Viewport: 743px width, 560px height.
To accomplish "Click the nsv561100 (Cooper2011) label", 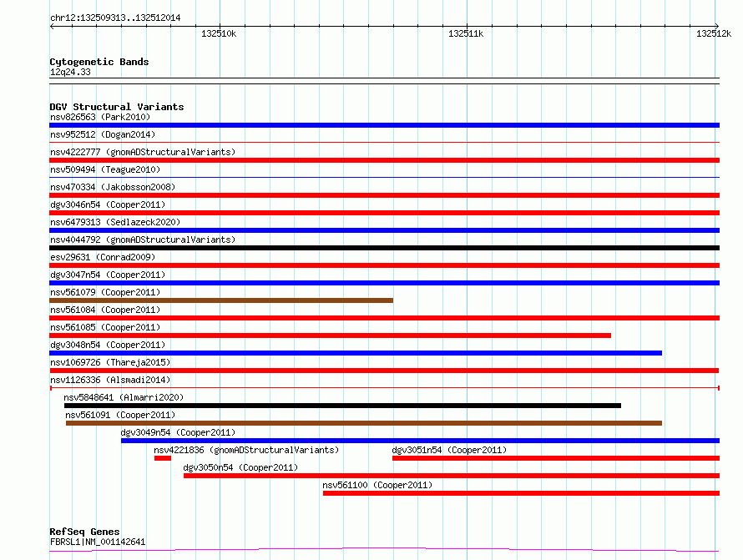I will [377, 485].
